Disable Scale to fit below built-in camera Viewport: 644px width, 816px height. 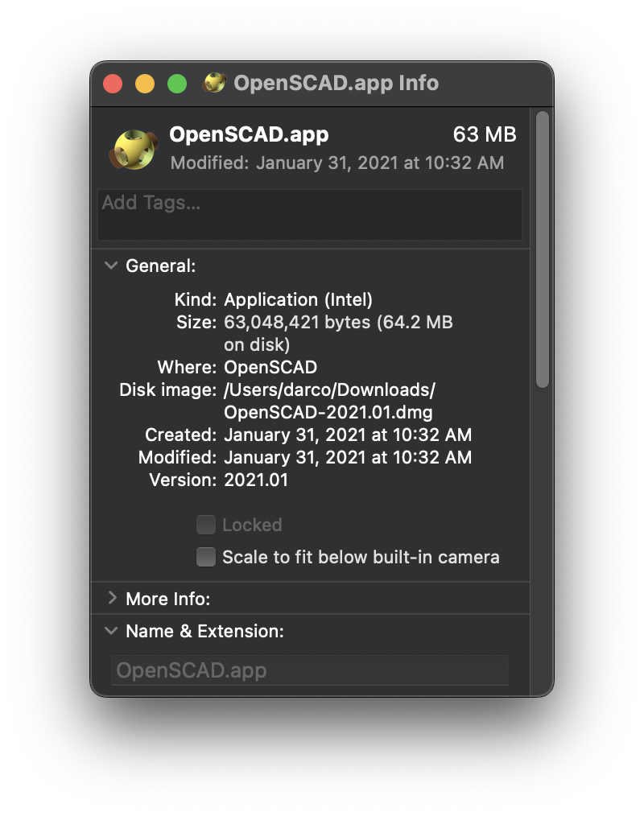pos(206,557)
